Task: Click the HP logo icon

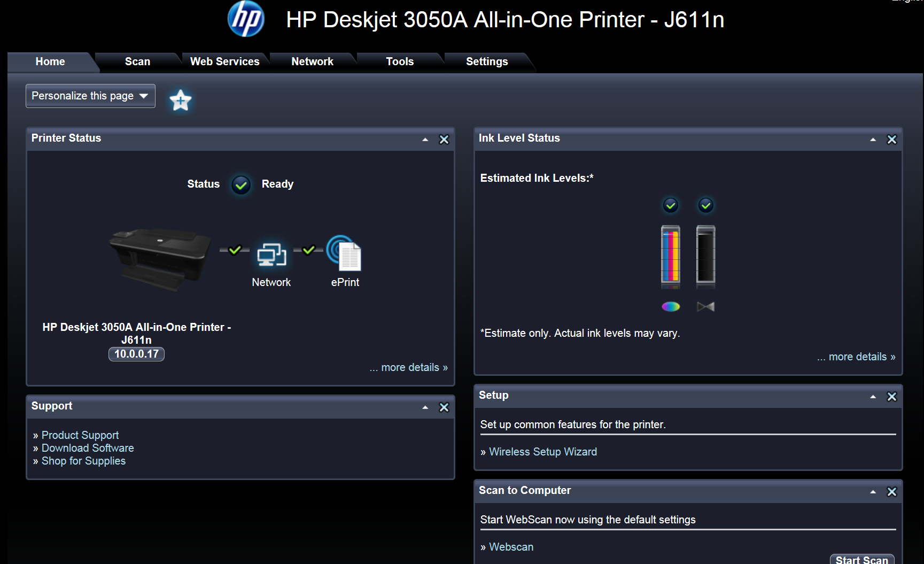Action: point(246,19)
